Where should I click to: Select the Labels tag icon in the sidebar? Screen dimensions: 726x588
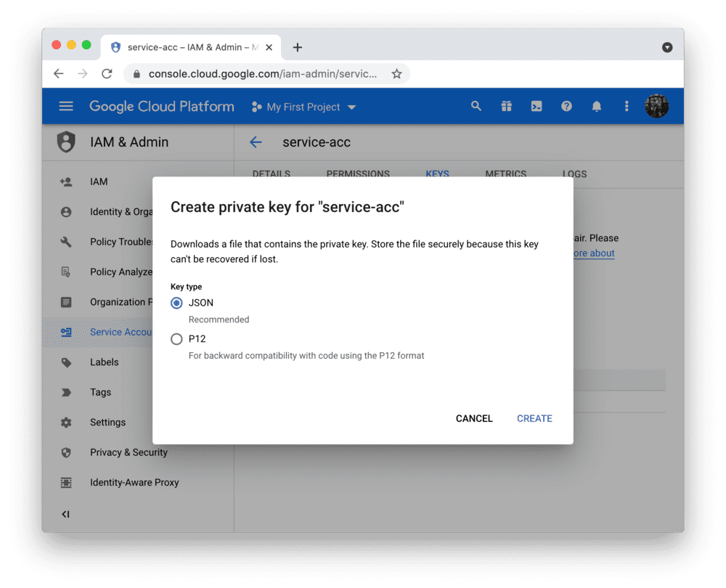(66, 362)
